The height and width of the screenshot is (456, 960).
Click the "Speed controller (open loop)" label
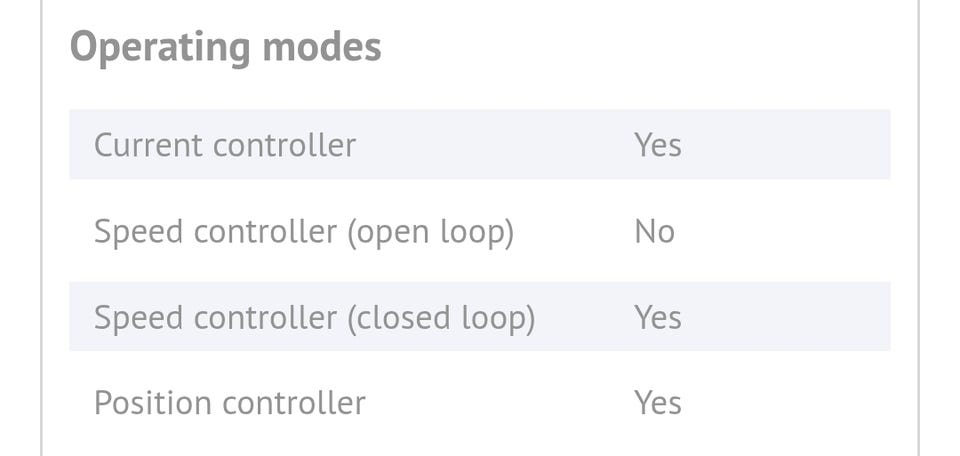(x=303, y=232)
